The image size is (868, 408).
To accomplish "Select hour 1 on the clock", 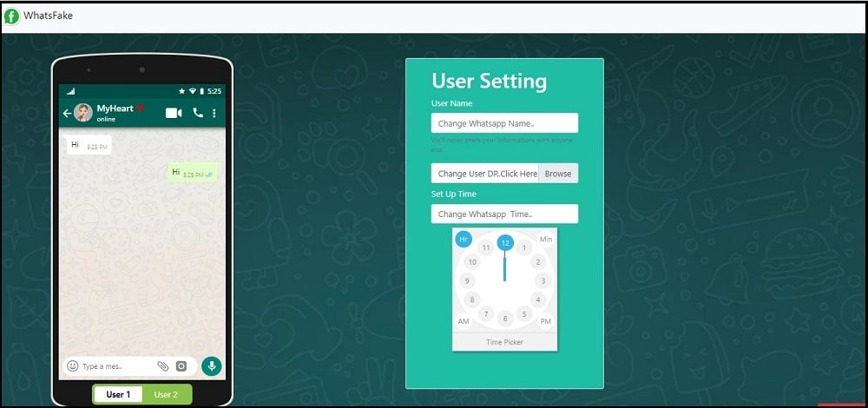I will coord(523,248).
